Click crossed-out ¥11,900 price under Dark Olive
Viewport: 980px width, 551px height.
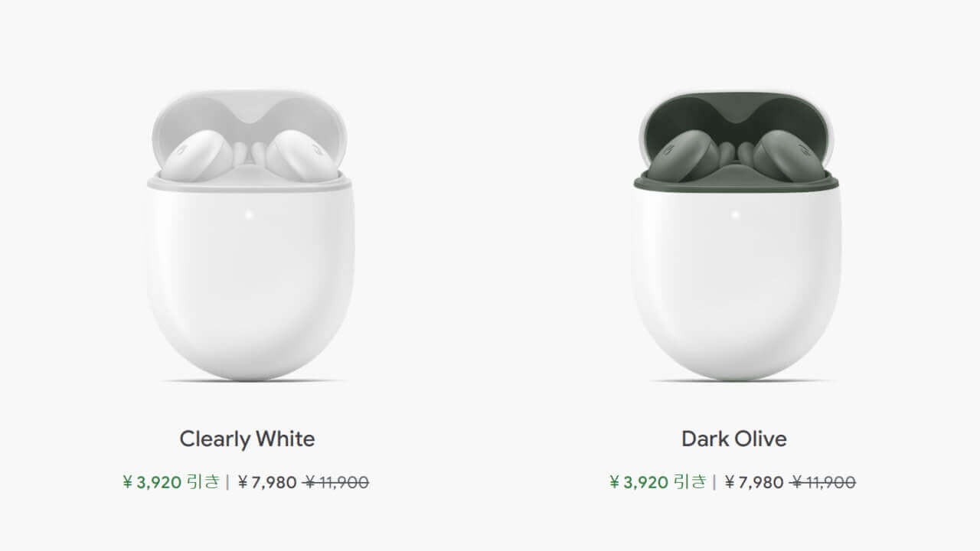click(x=823, y=482)
